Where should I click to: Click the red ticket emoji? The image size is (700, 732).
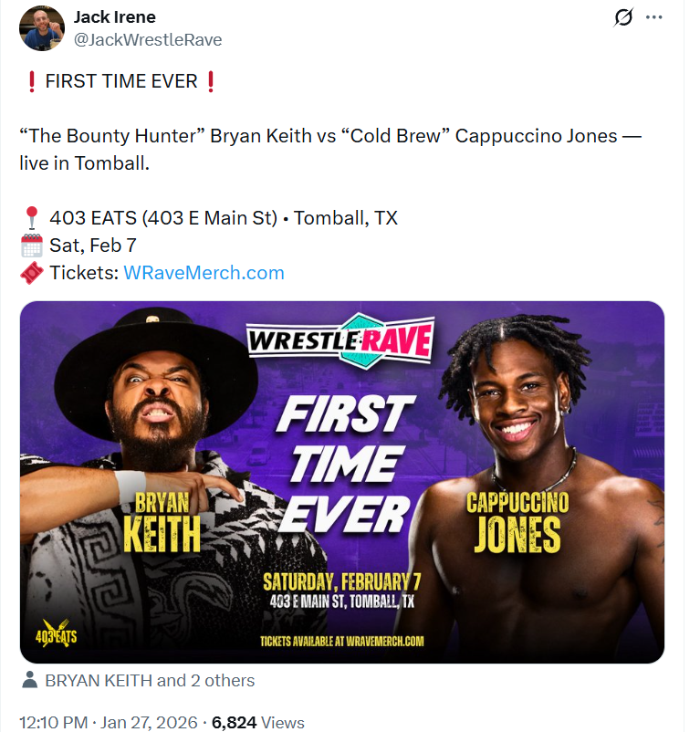[31, 273]
